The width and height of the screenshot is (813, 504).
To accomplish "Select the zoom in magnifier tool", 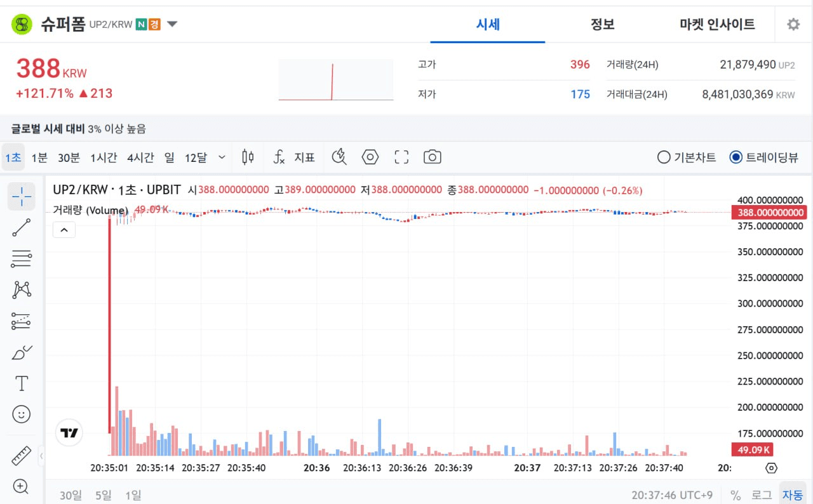I will [x=22, y=487].
